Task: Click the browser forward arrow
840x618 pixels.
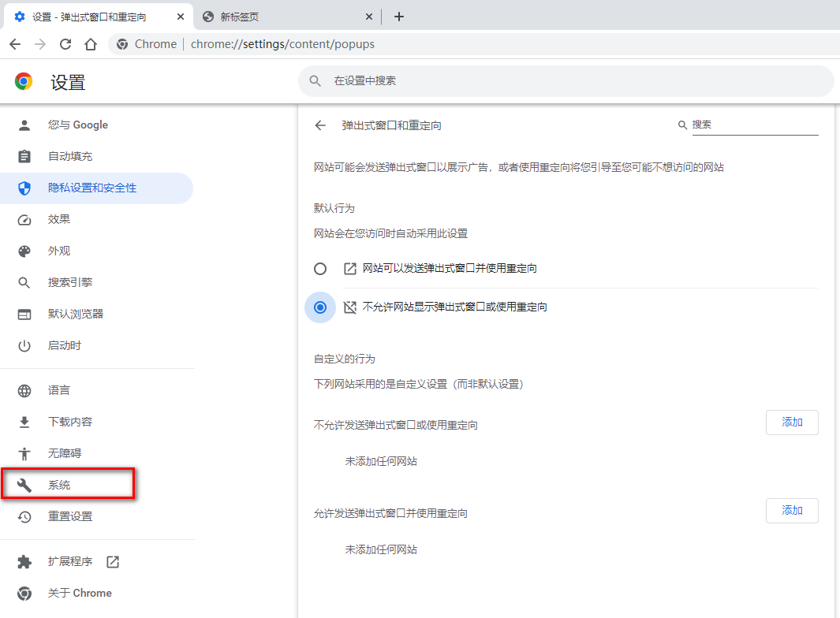Action: (40, 44)
